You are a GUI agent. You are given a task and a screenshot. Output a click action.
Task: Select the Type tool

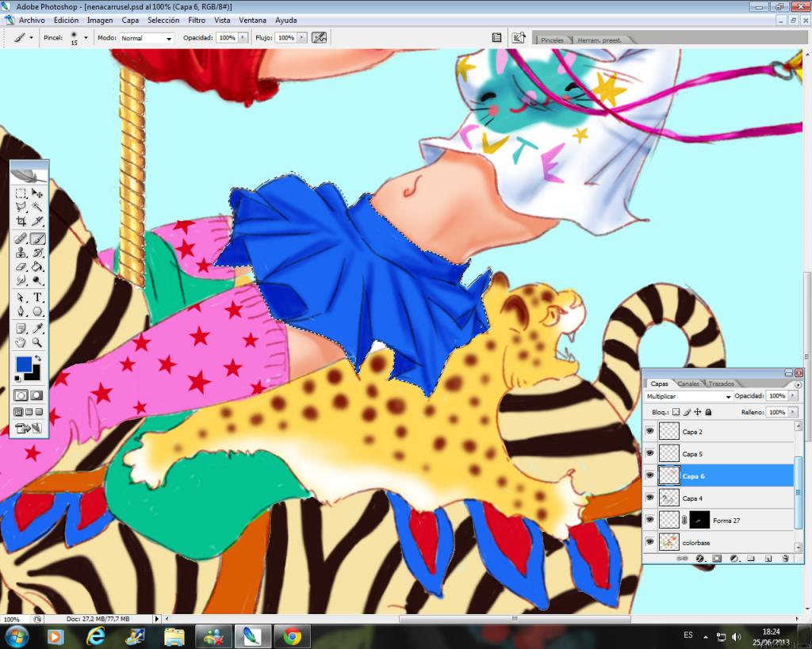(x=37, y=298)
